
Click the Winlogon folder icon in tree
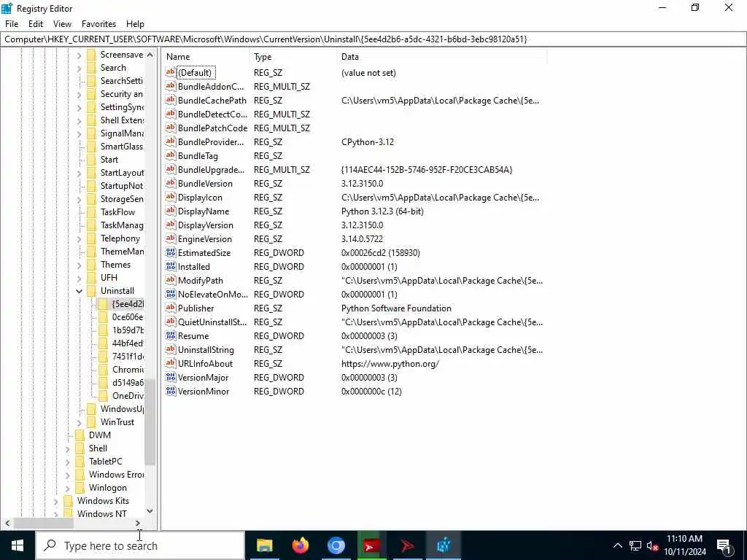pyautogui.click(x=80, y=488)
